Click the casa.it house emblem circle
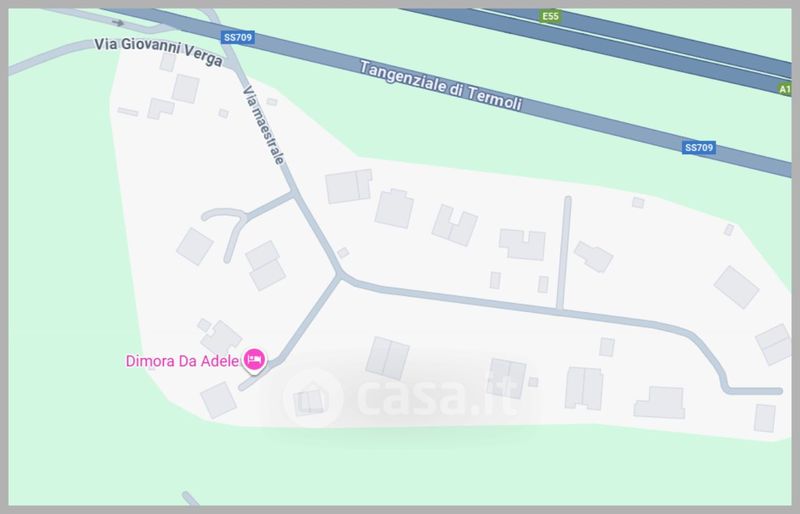The width and height of the screenshot is (800, 514). tap(312, 398)
